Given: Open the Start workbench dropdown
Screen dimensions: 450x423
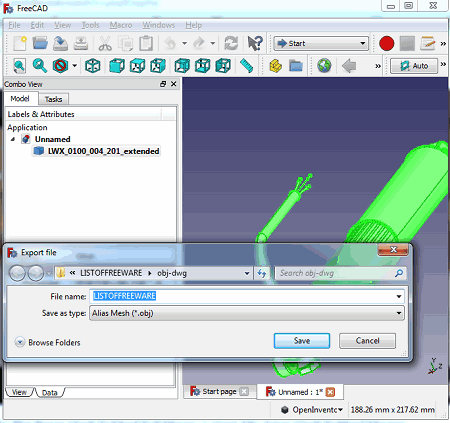Looking at the screenshot, I should click(321, 44).
